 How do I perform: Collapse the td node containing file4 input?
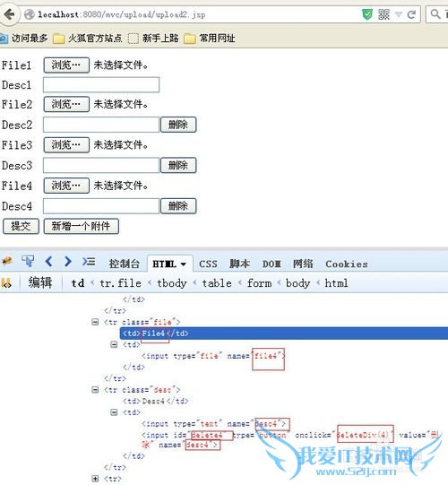(x=114, y=344)
